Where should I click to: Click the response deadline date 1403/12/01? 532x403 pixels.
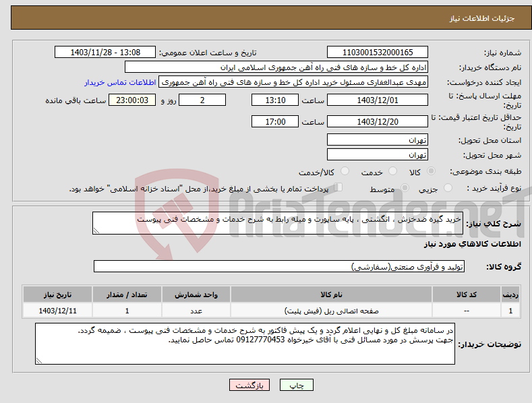tap(378, 100)
